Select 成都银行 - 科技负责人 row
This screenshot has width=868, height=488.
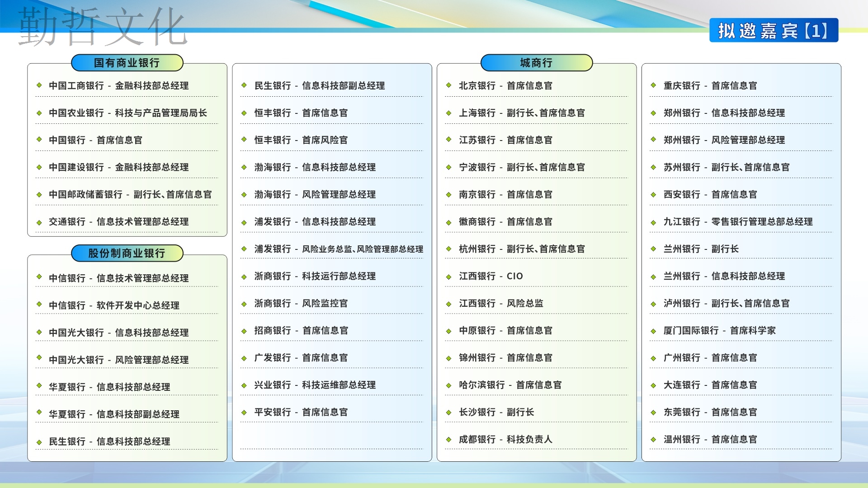point(537,439)
